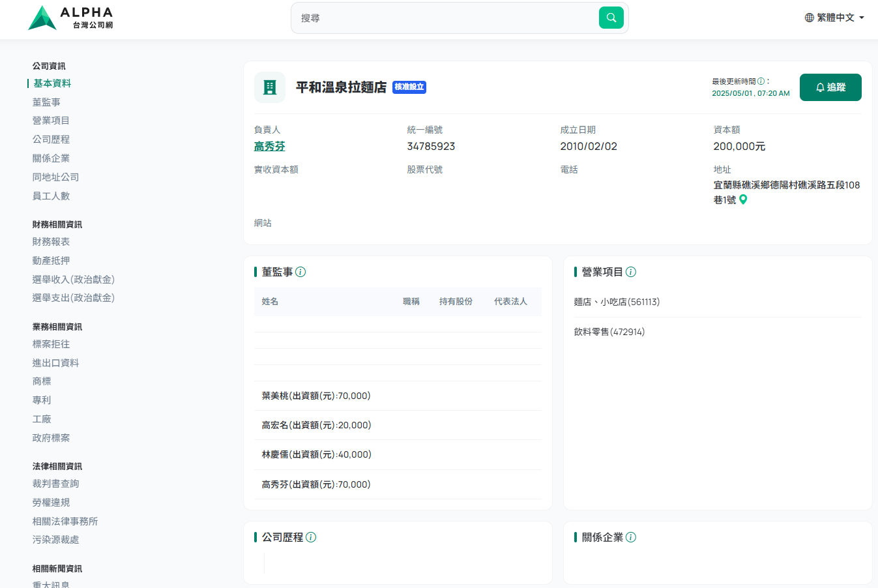Click 飲料零售(472914) business item
Viewport: 878px width, 588px height.
tap(609, 332)
